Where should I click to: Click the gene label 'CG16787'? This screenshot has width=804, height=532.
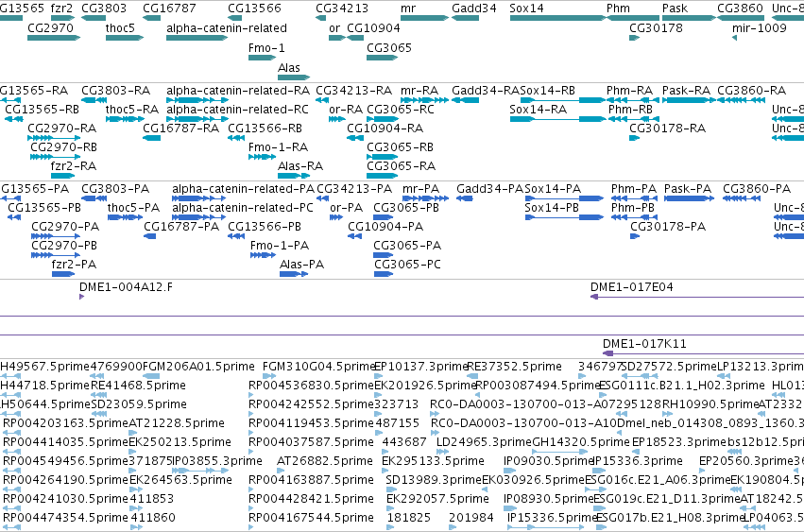[x=169, y=9]
